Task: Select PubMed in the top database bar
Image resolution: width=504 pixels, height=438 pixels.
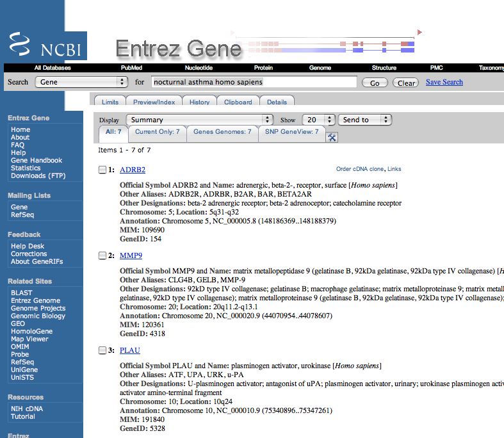Action: pos(132,68)
